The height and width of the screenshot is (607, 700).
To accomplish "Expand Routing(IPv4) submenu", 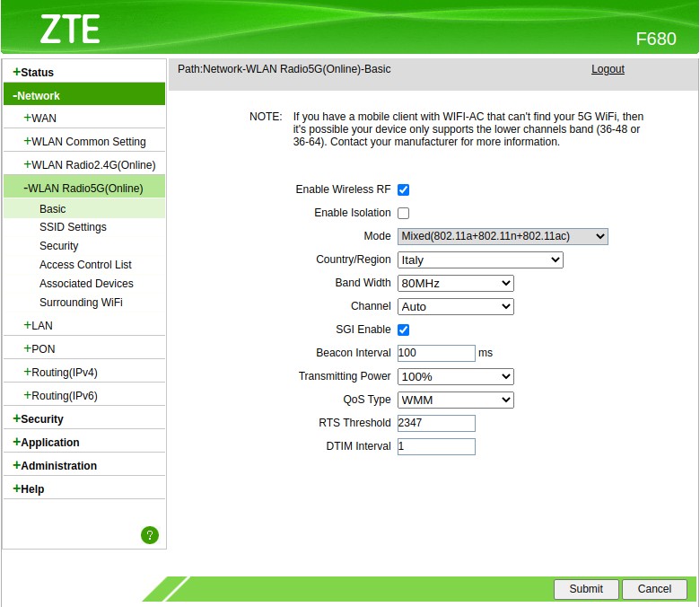I will click(60, 372).
